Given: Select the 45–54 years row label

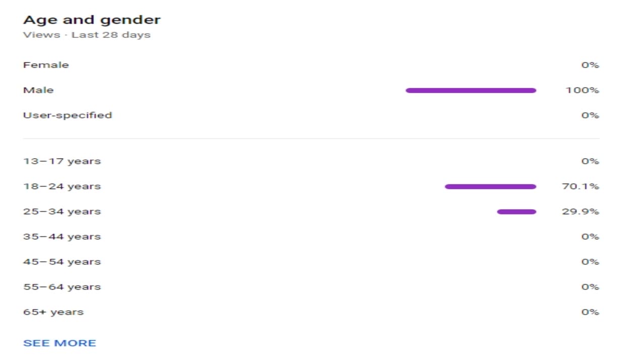Looking at the screenshot, I should (62, 262).
